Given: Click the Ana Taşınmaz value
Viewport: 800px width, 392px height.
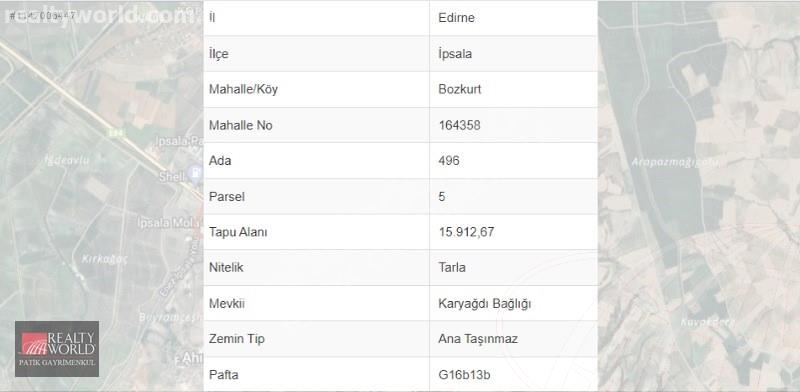Looking at the screenshot, I should coord(478,339).
